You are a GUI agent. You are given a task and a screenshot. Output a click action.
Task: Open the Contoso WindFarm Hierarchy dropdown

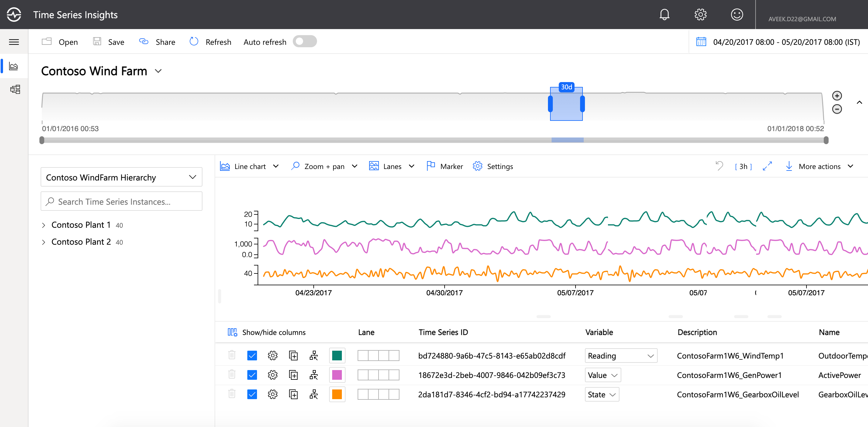(121, 177)
